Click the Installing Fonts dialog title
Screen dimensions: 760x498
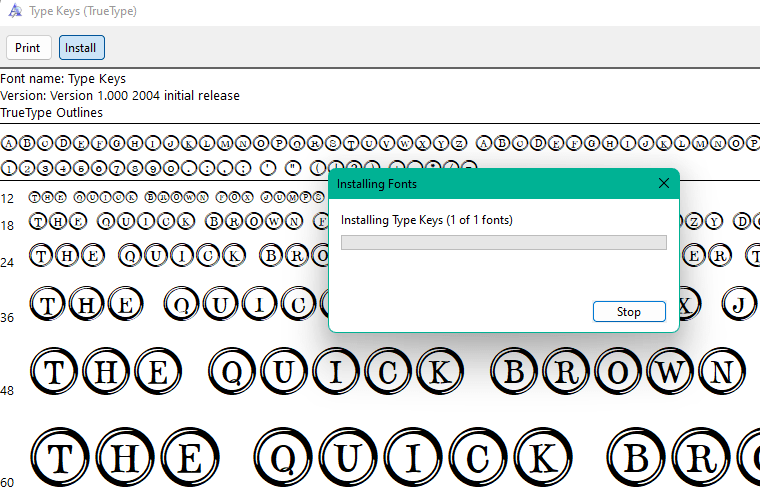click(x=377, y=184)
